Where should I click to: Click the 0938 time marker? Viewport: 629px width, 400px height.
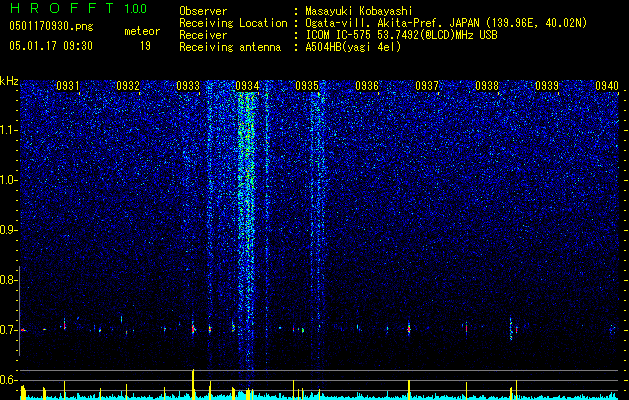(487, 86)
